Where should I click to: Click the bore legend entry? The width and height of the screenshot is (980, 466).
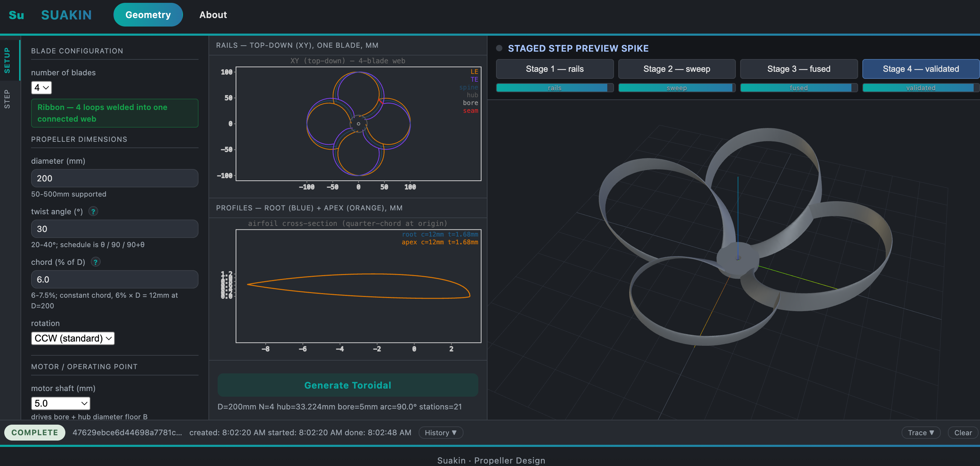[470, 103]
